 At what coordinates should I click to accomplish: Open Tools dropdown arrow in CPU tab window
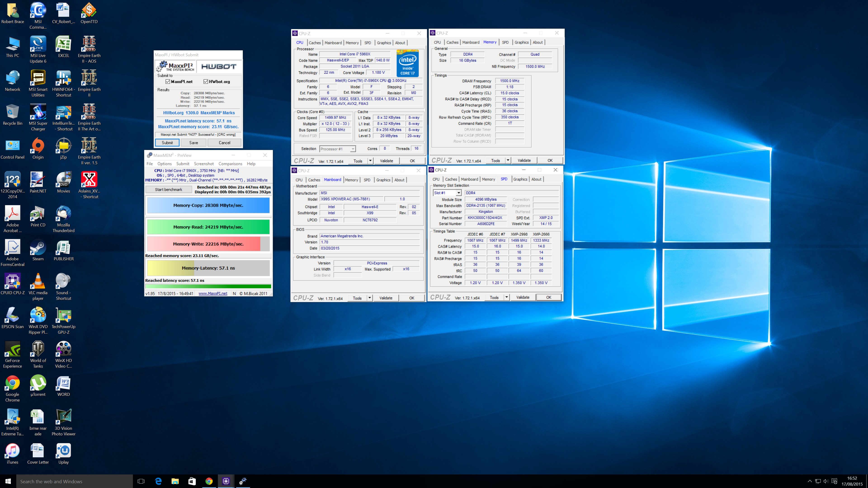point(370,161)
